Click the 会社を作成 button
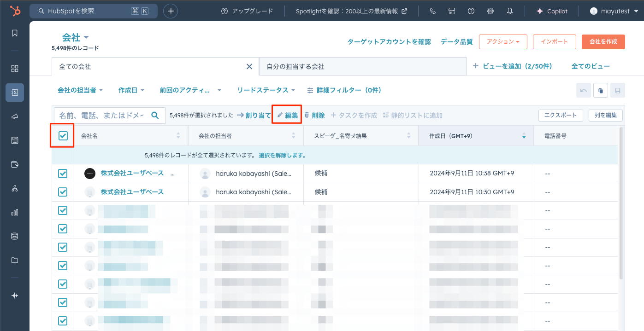The height and width of the screenshot is (331, 644). pos(603,41)
